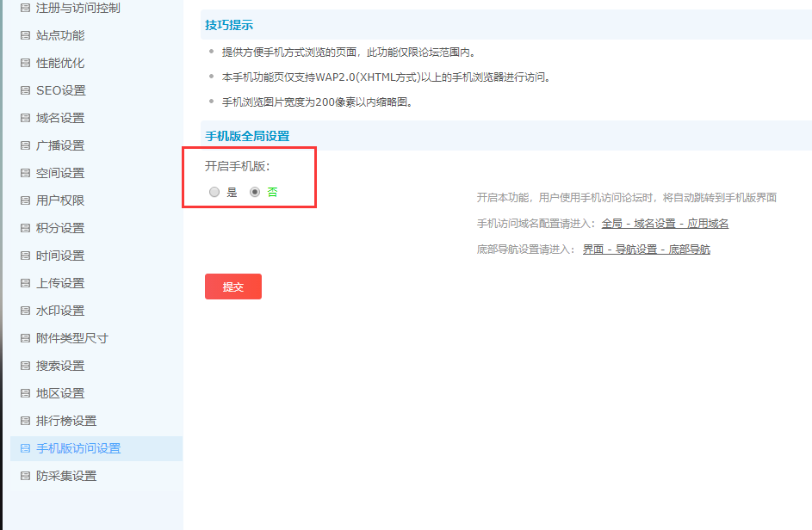Click the icon beside 手机版访问设置
Screen dimensions: 812x530
point(25,448)
